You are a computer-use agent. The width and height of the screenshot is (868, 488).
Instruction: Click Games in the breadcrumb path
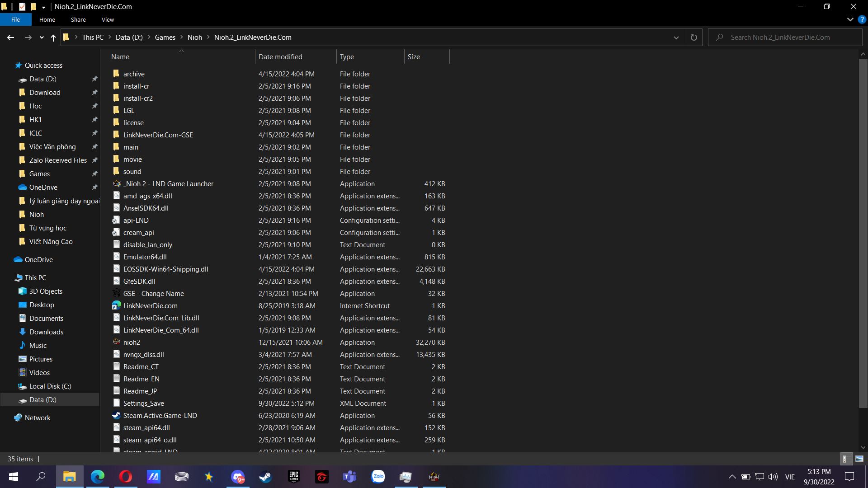tap(165, 38)
